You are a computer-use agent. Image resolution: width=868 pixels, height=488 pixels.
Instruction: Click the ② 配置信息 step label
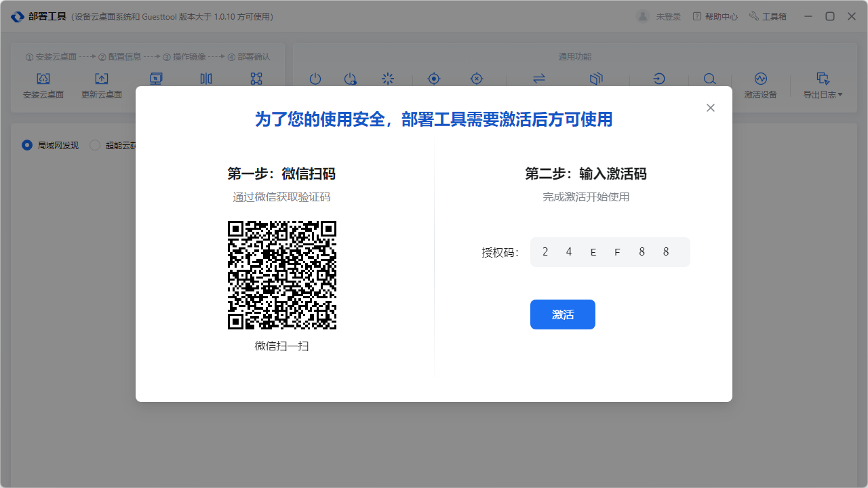pyautogui.click(x=120, y=57)
